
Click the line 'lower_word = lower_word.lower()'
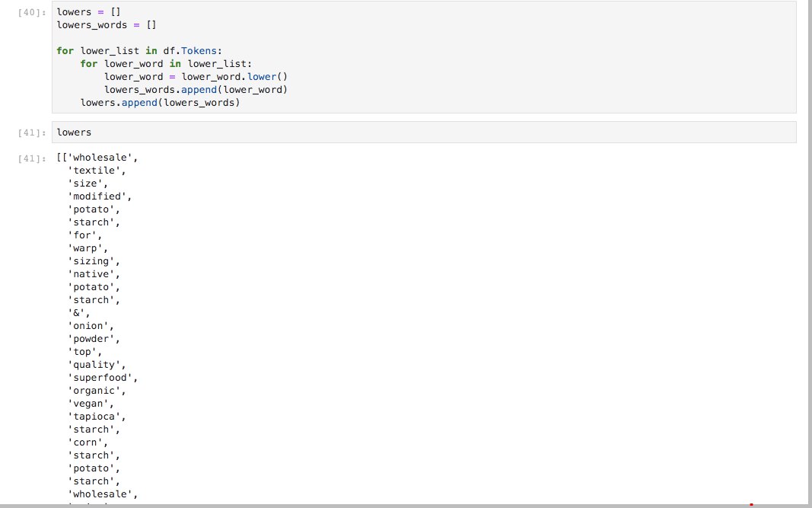point(196,77)
